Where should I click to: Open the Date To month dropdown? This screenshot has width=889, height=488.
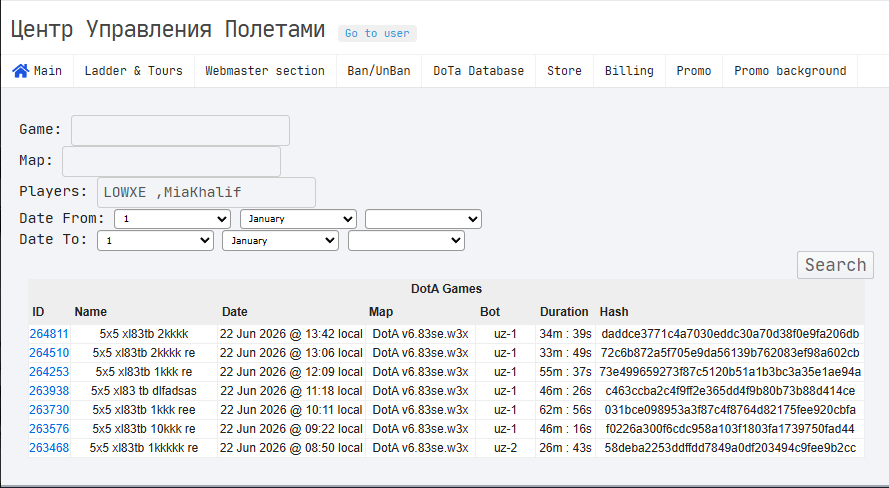point(281,241)
